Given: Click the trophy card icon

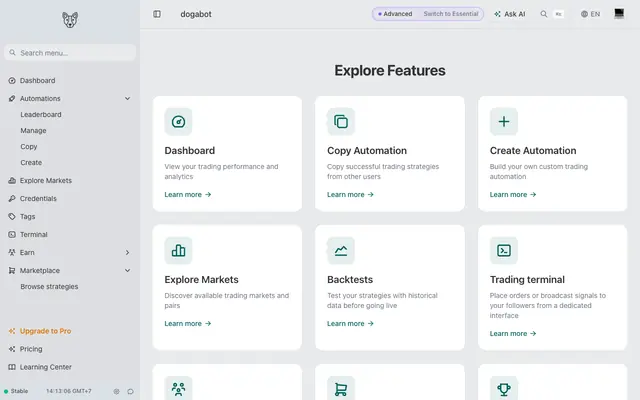Looking at the screenshot, I should (x=504, y=389).
